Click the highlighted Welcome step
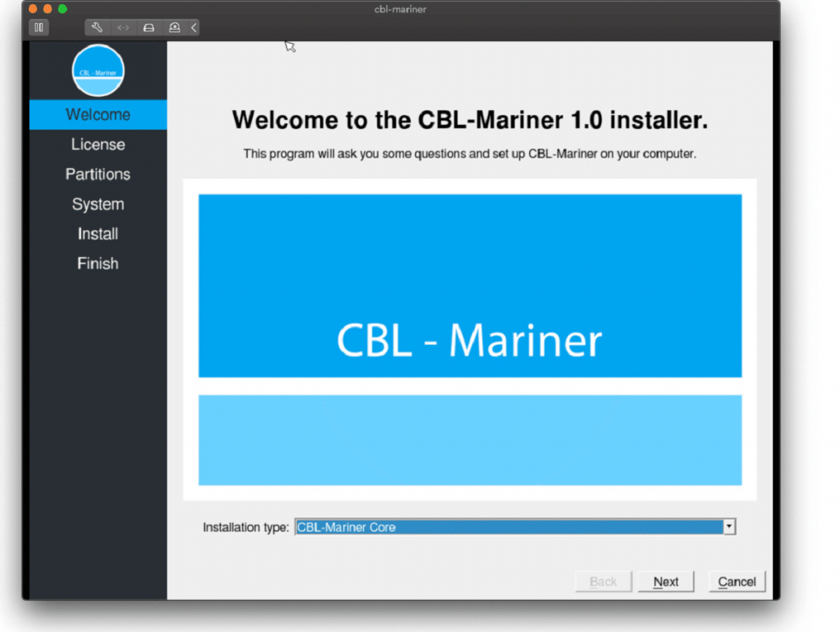840x632 pixels. 98,115
